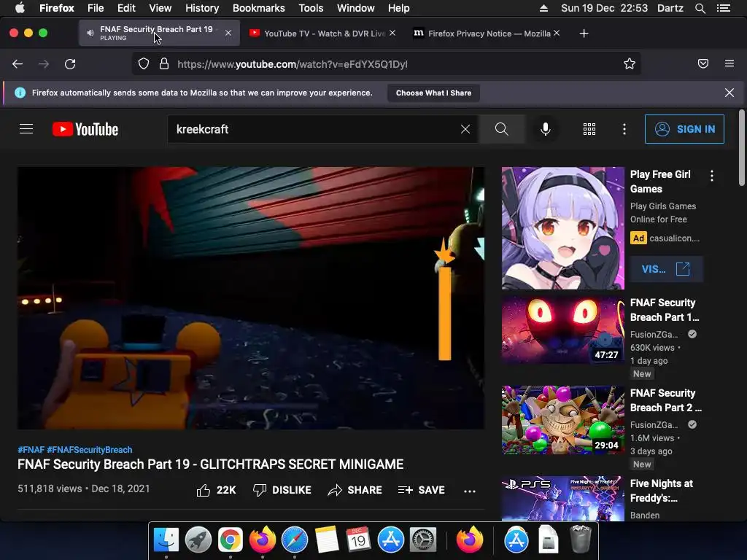The width and height of the screenshot is (747, 560).
Task: Show site security info via padlock icon
Action: click(164, 64)
